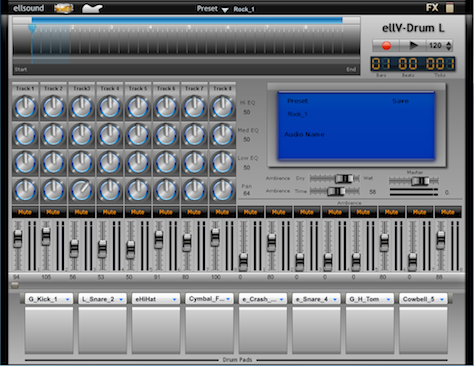
Task: Mute the third channel (level 56)
Action: click(81, 212)
